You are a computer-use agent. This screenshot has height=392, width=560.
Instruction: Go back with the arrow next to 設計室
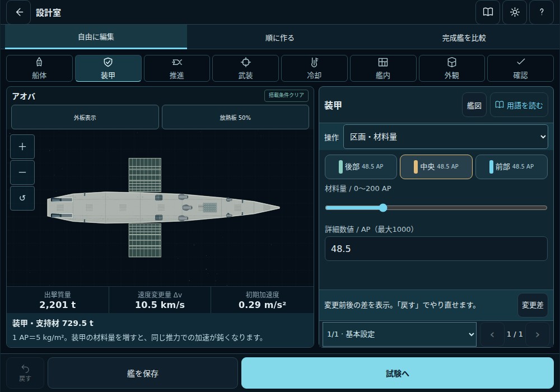click(19, 12)
